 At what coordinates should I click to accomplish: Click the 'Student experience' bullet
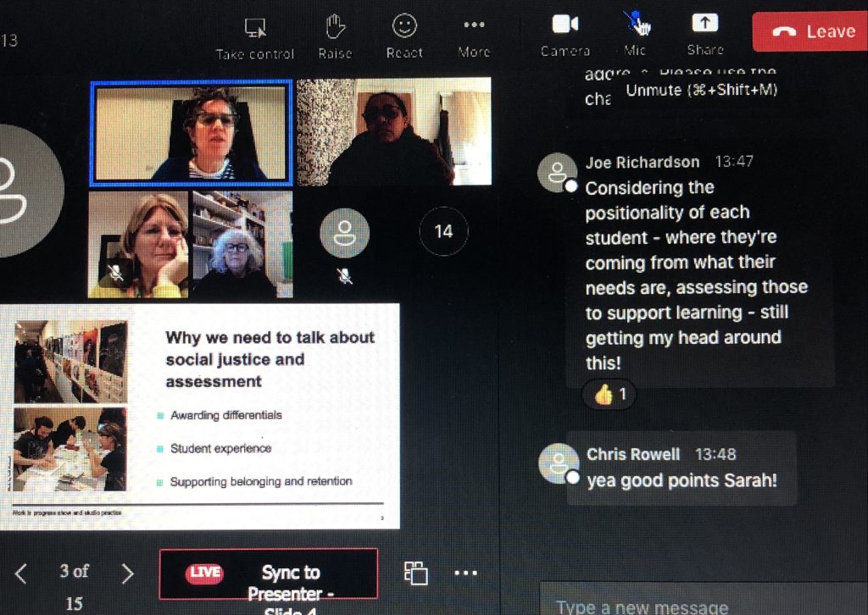pyautogui.click(x=221, y=448)
